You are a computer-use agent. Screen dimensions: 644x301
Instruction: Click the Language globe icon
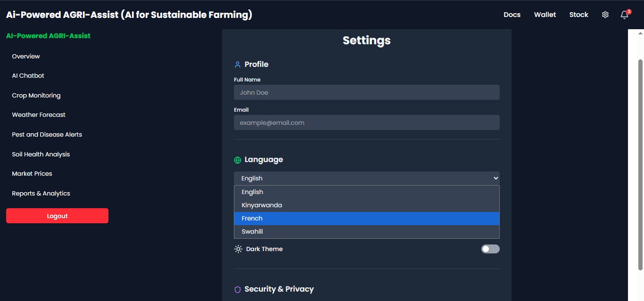pos(238,160)
